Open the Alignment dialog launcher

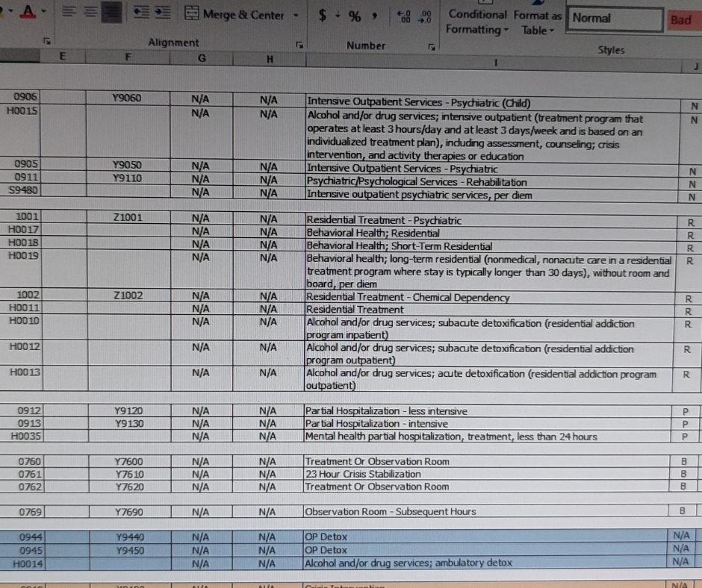point(299,45)
